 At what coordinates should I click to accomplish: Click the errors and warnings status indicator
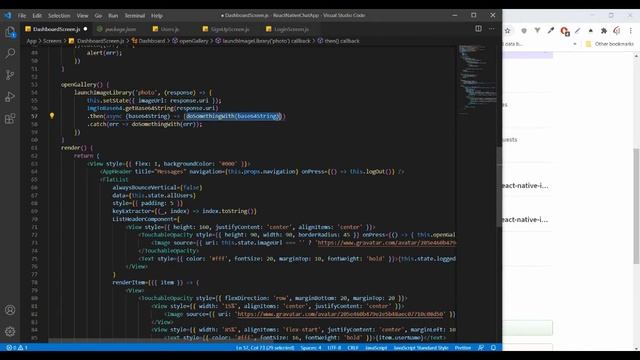tap(17, 348)
